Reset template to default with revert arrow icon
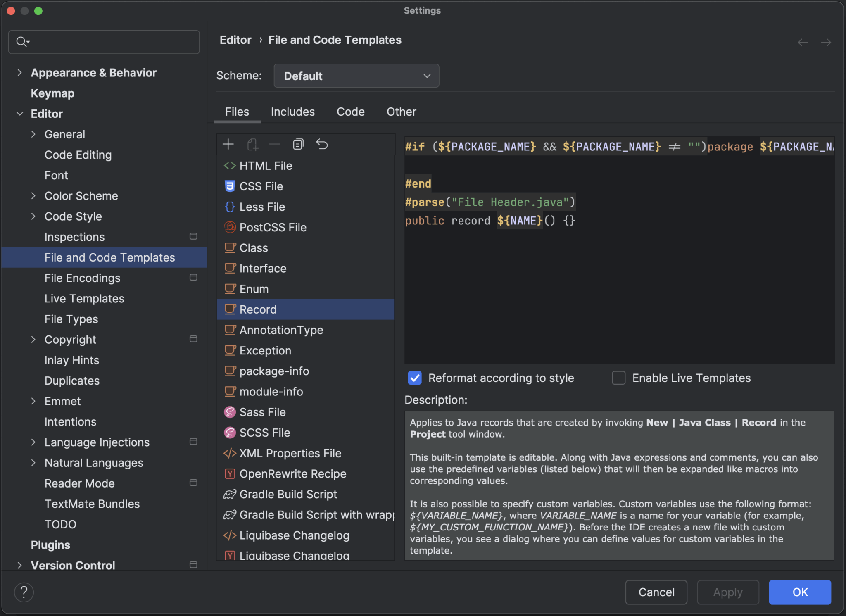Viewport: 846px width, 616px height. (x=322, y=144)
